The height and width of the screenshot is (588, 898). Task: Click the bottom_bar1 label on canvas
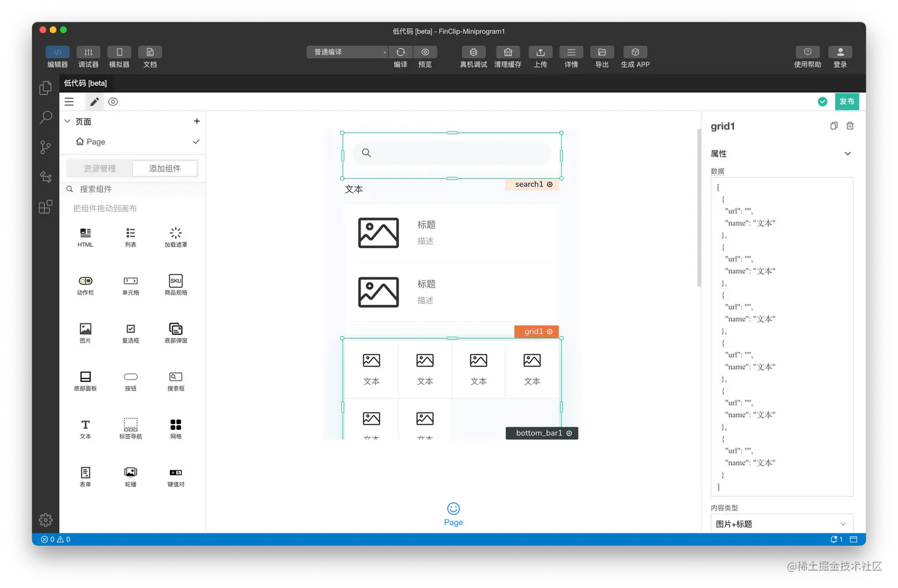click(542, 433)
